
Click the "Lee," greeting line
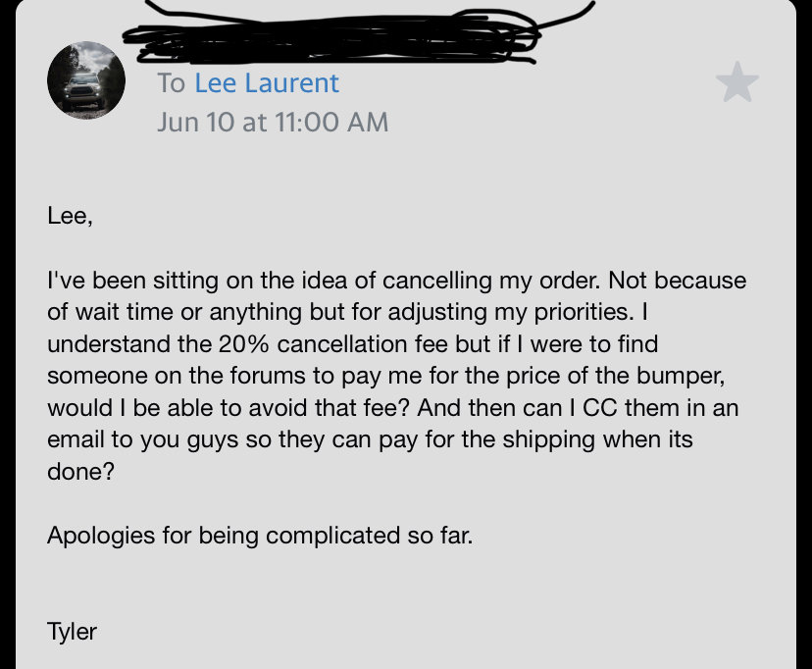coord(70,216)
